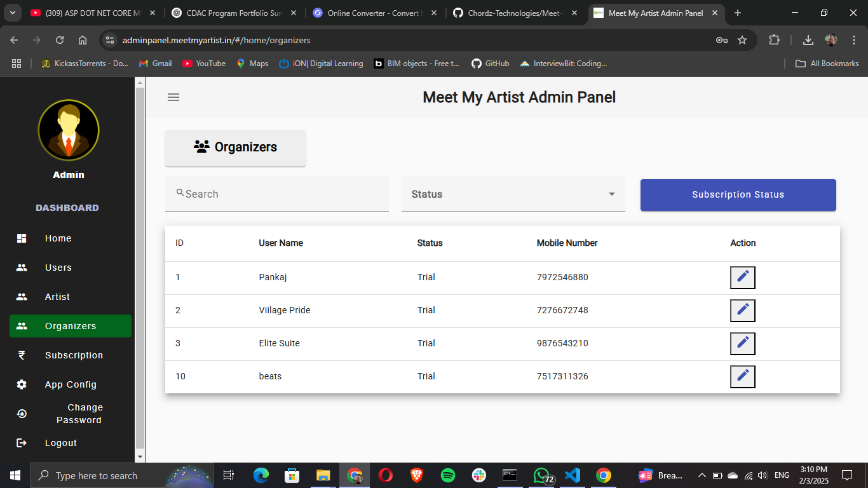Click the Subscription rupee icon
Image resolution: width=868 pixels, height=488 pixels.
coord(22,355)
